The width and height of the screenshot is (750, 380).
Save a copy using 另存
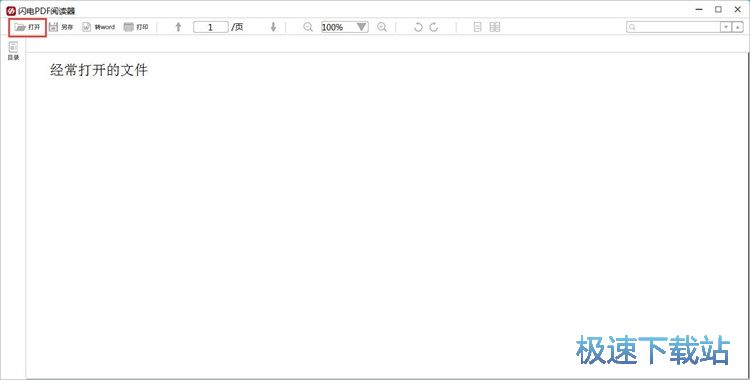61,27
